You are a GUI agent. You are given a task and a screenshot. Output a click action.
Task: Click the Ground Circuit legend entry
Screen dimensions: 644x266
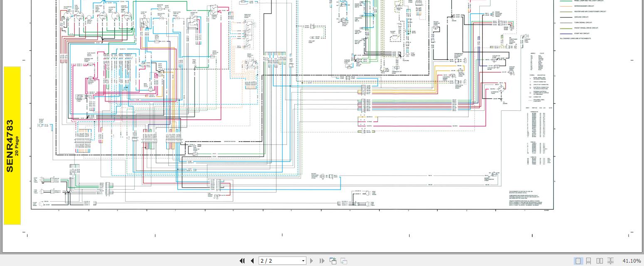coord(581,17)
